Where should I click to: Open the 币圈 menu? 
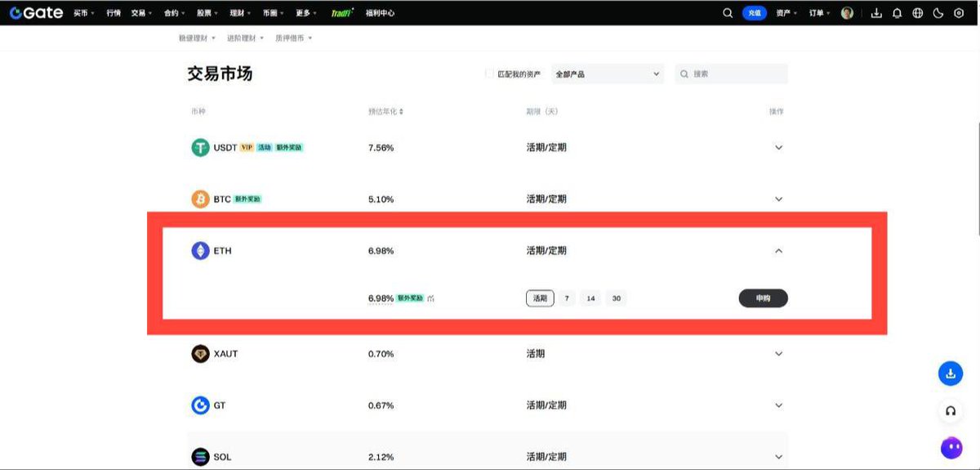pos(274,13)
